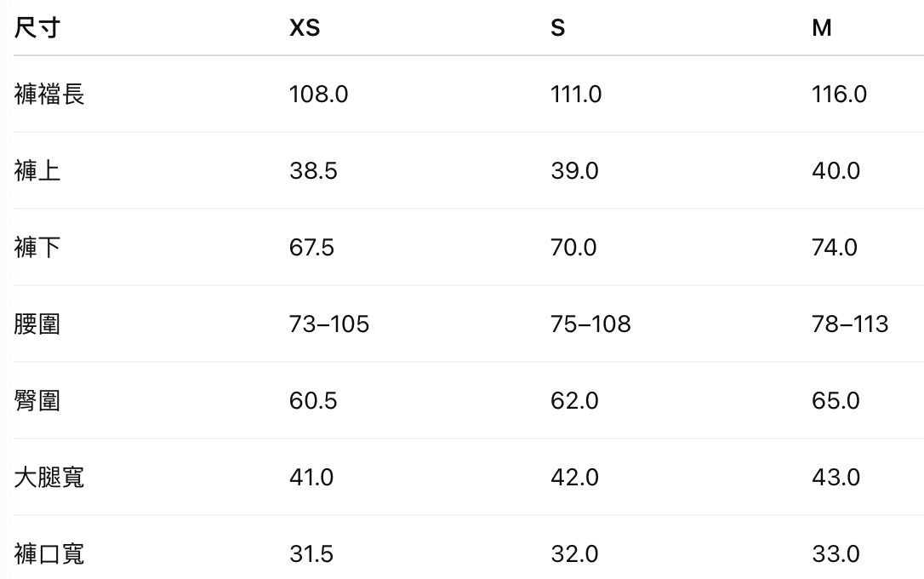Screen dimensions: 924x579
Task: Select the 褲襠長 row label
Action: tap(49, 94)
